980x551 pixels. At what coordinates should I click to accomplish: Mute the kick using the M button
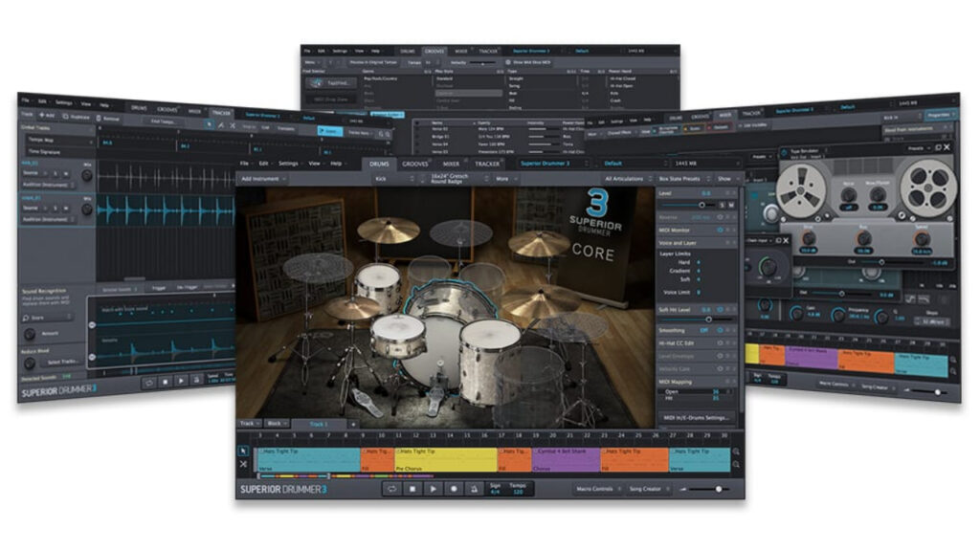coord(731,204)
